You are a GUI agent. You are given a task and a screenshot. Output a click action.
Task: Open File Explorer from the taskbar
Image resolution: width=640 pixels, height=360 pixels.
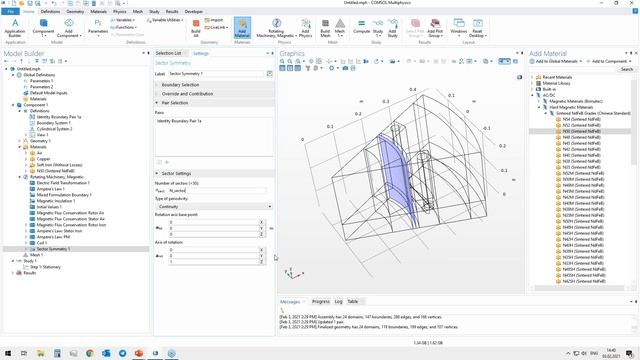click(40, 353)
